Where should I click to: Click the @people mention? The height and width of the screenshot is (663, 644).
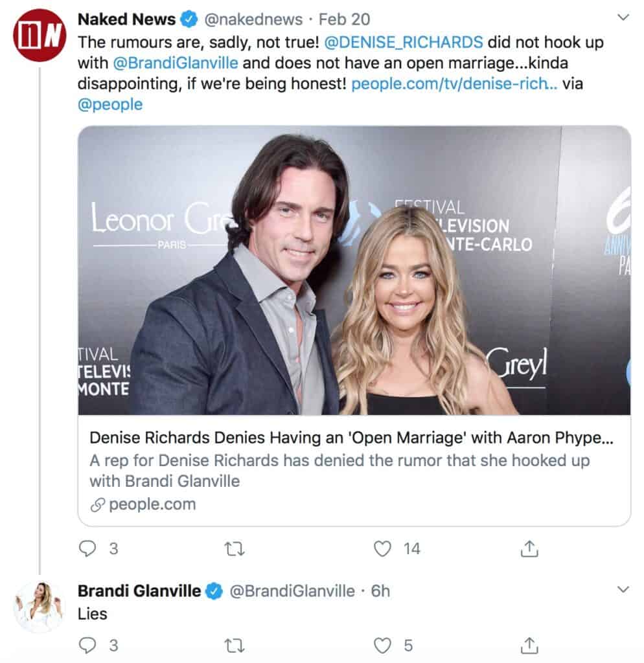click(x=111, y=104)
